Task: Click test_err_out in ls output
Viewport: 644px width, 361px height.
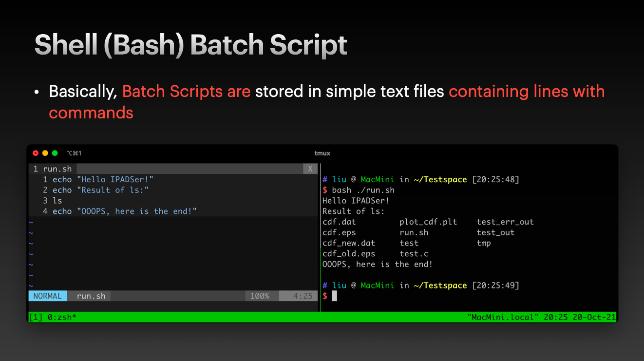Action: click(505, 222)
